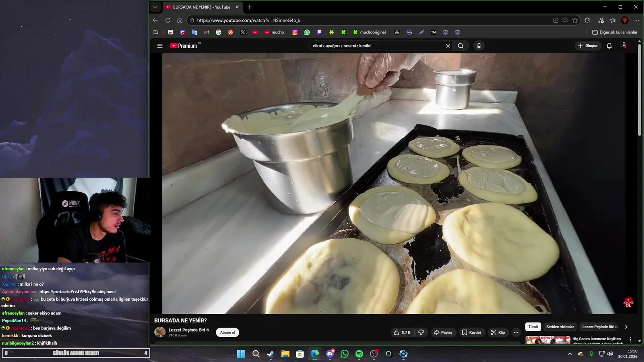The height and width of the screenshot is (362, 644).
Task: Show more filter chips with arrow
Action: 626,327
